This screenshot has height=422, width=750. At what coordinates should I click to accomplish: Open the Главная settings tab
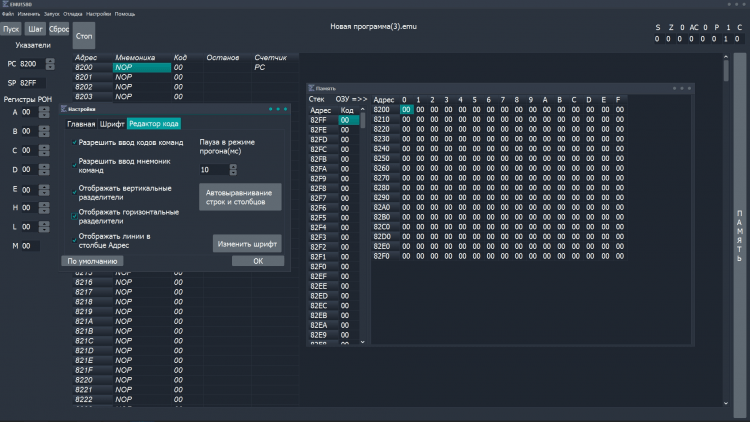click(x=81, y=124)
